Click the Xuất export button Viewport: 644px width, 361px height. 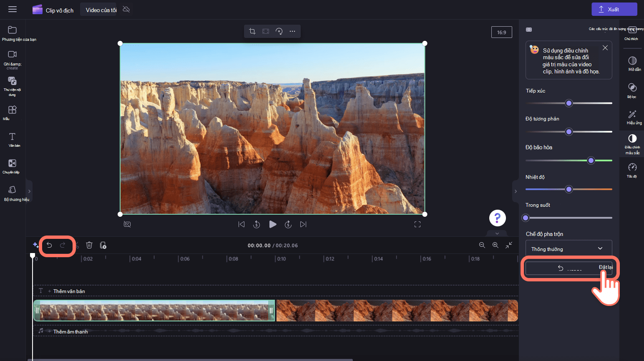(x=614, y=9)
